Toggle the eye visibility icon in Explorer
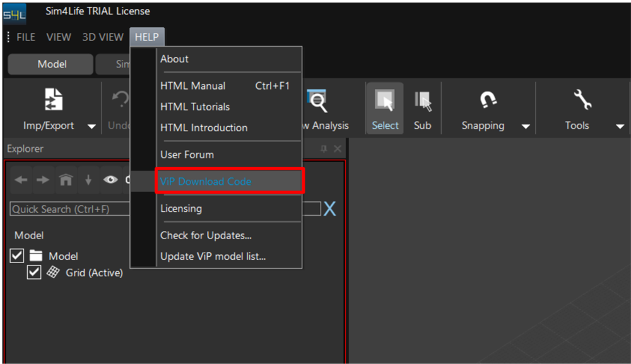This screenshot has height=364, width=631. 110,180
